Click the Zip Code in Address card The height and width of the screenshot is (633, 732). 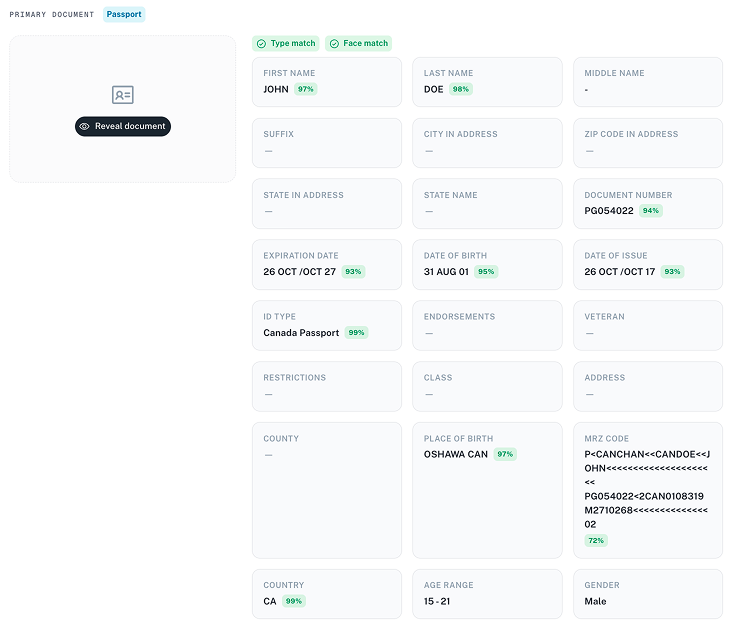pyautogui.click(x=648, y=143)
